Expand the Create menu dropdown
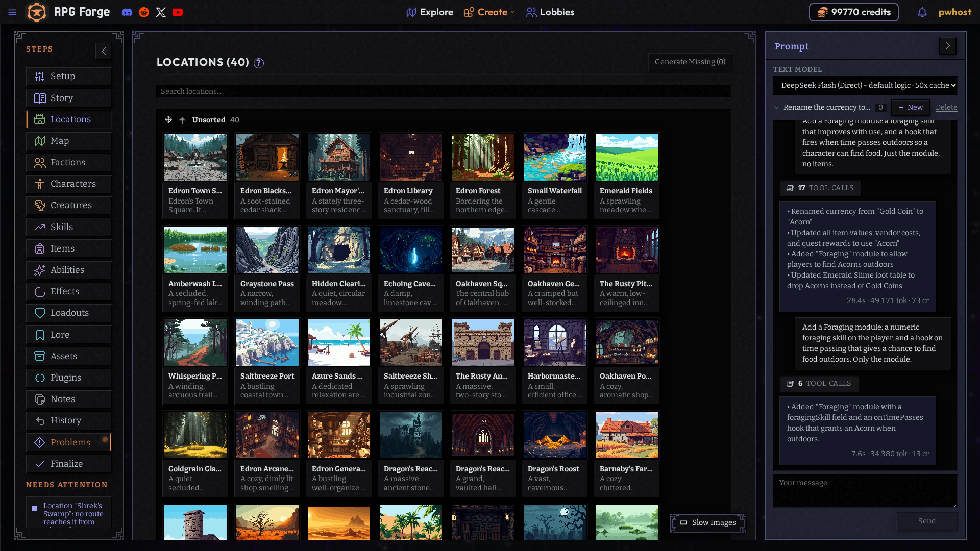 pyautogui.click(x=489, y=12)
